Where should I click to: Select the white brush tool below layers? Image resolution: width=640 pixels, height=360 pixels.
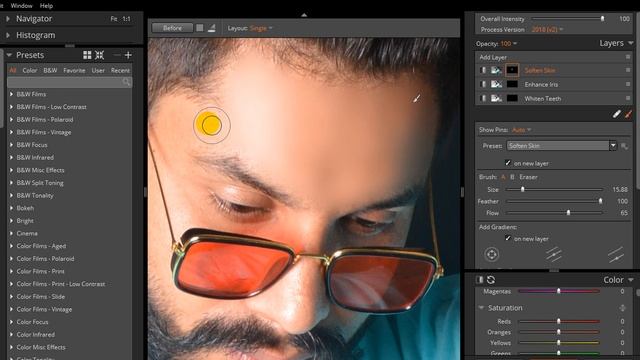coord(616,114)
